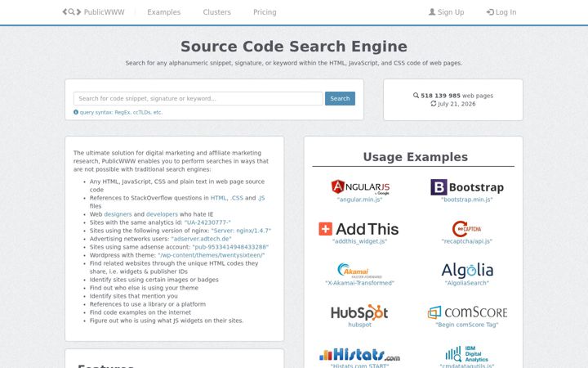
Task: Click Log In in the navbar
Action: pos(501,12)
